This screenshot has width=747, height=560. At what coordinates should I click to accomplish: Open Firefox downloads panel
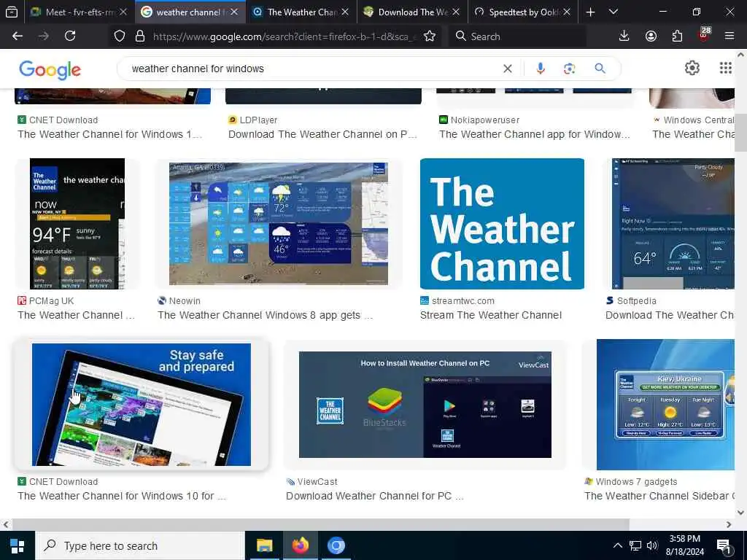pyautogui.click(x=624, y=36)
